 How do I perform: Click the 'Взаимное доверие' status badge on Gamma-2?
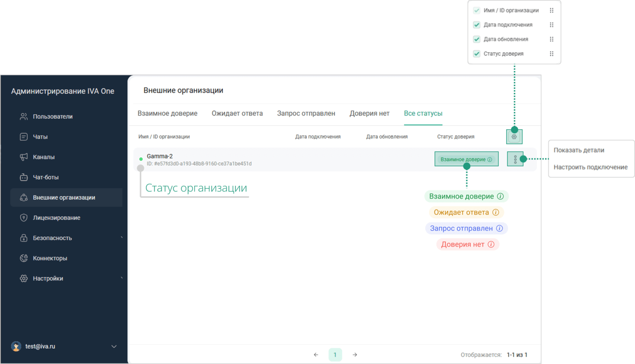click(x=466, y=159)
